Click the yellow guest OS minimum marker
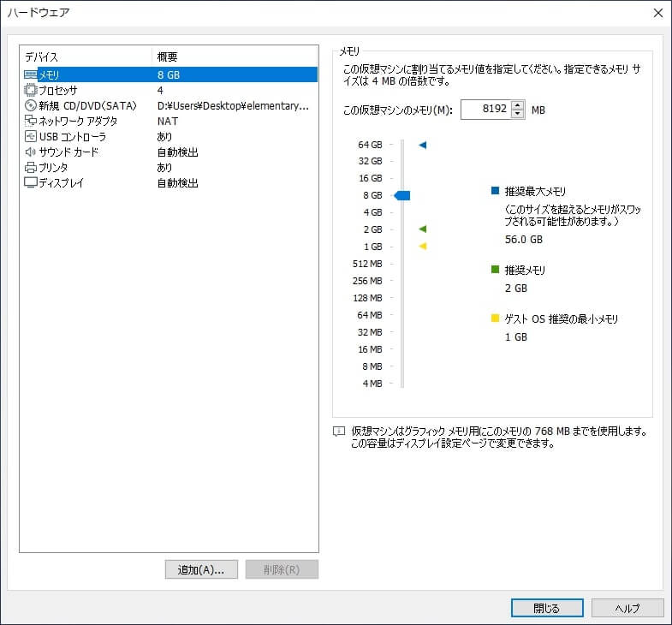Screen dimensions: 672x625 (x=422, y=247)
